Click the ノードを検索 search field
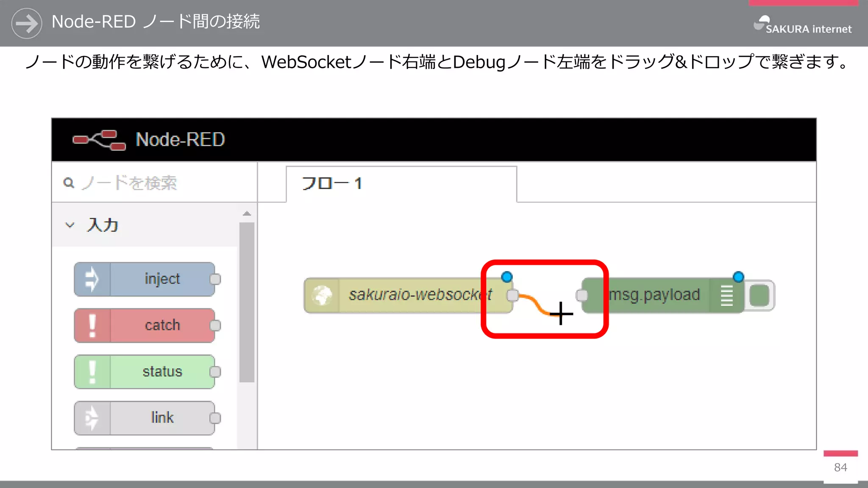Image resolution: width=868 pixels, height=488 pixels. pyautogui.click(x=154, y=183)
